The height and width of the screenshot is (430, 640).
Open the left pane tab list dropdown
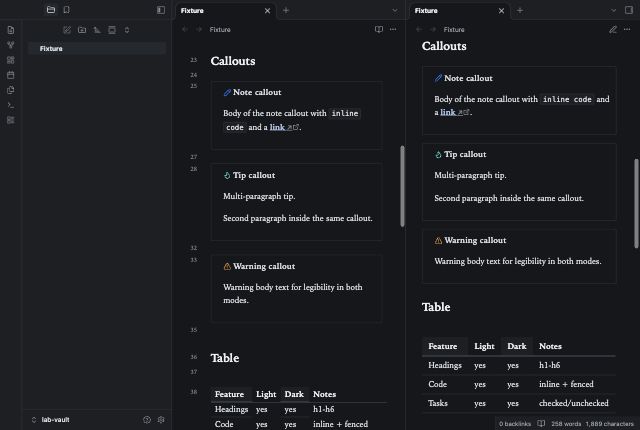(395, 11)
